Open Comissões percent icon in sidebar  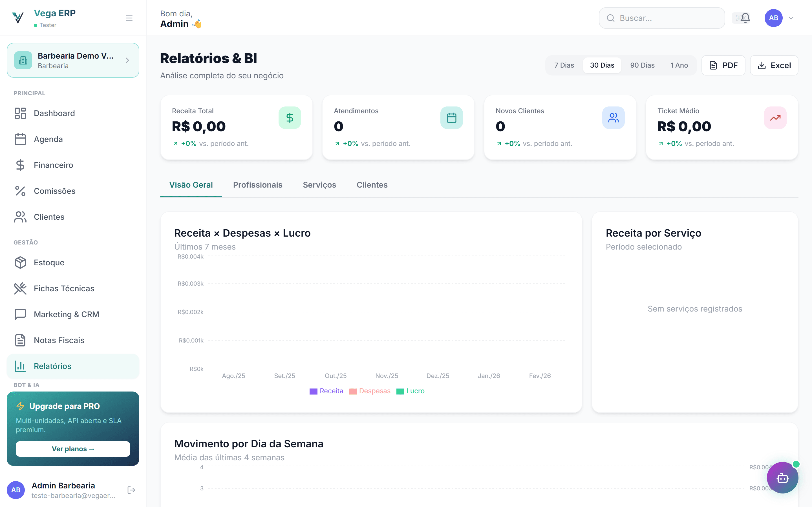20,191
